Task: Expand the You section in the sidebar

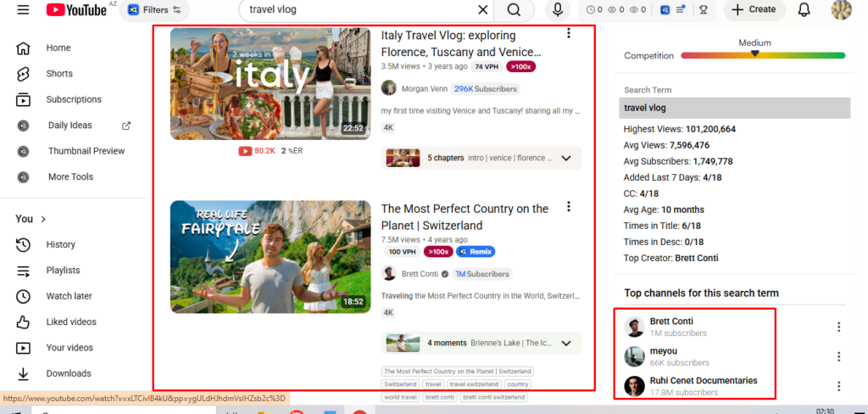Action: point(31,219)
